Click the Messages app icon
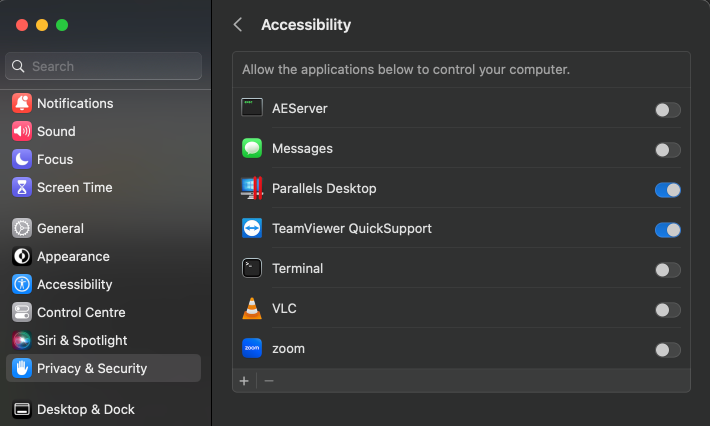This screenshot has height=426, width=710. click(x=252, y=148)
